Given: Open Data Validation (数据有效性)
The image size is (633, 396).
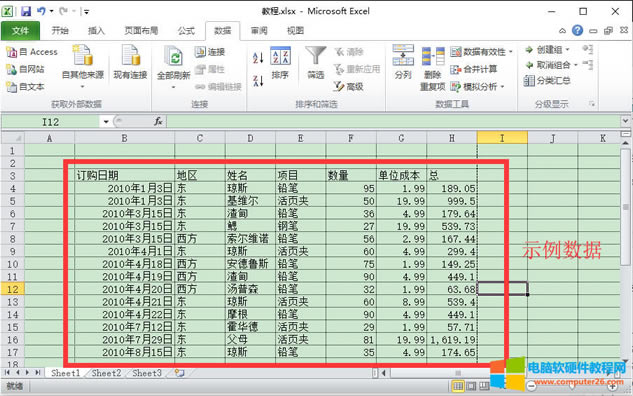Looking at the screenshot, I should 480,52.
